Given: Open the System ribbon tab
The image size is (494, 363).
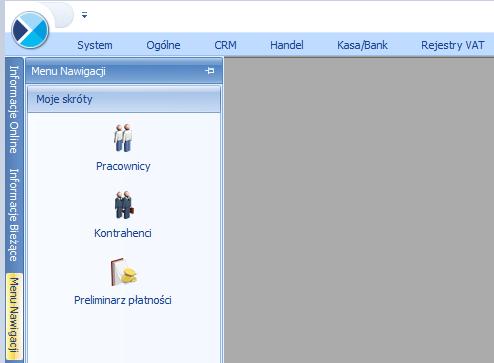Looking at the screenshot, I should (95, 45).
